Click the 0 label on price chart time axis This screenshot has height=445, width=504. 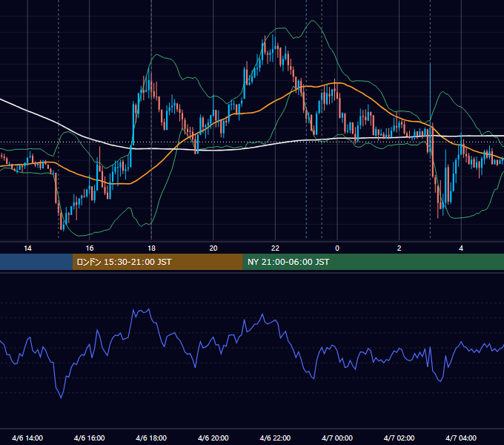click(x=337, y=248)
